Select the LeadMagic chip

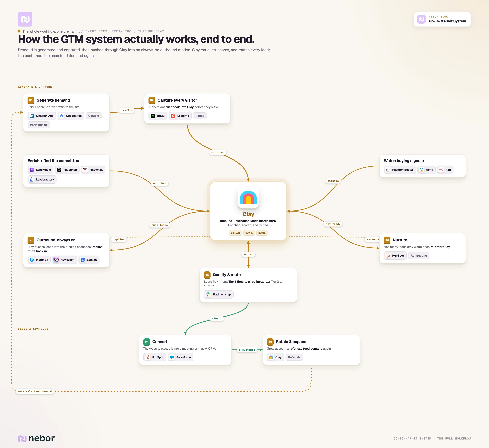[41, 170]
